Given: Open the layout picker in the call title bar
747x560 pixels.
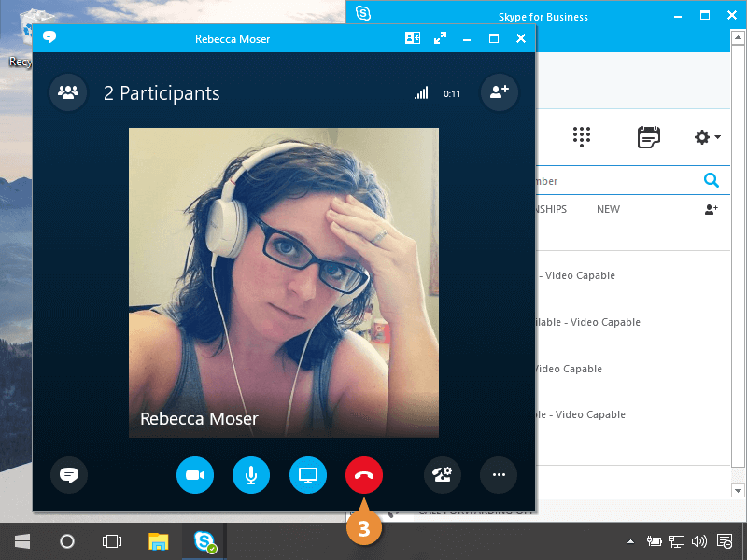Looking at the screenshot, I should point(413,38).
